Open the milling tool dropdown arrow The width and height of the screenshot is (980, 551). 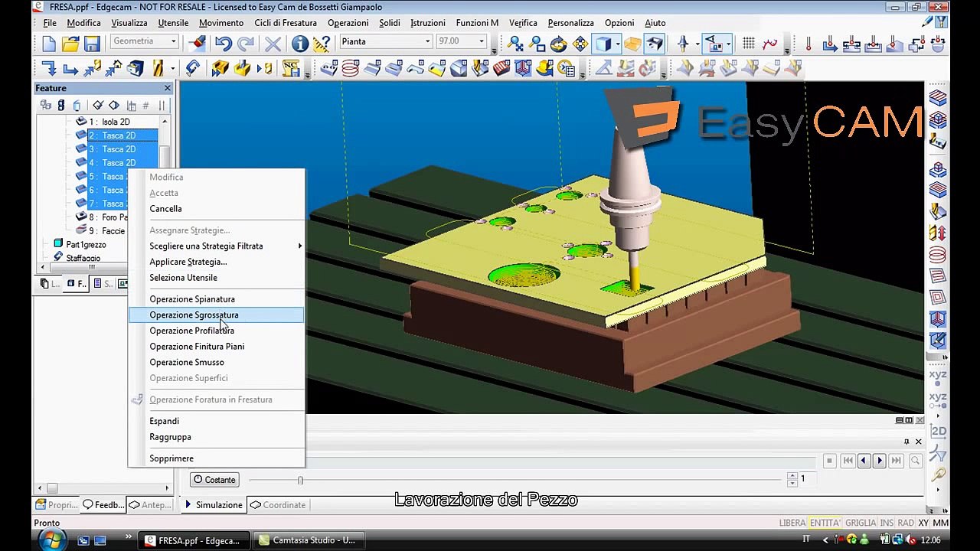coord(172,69)
